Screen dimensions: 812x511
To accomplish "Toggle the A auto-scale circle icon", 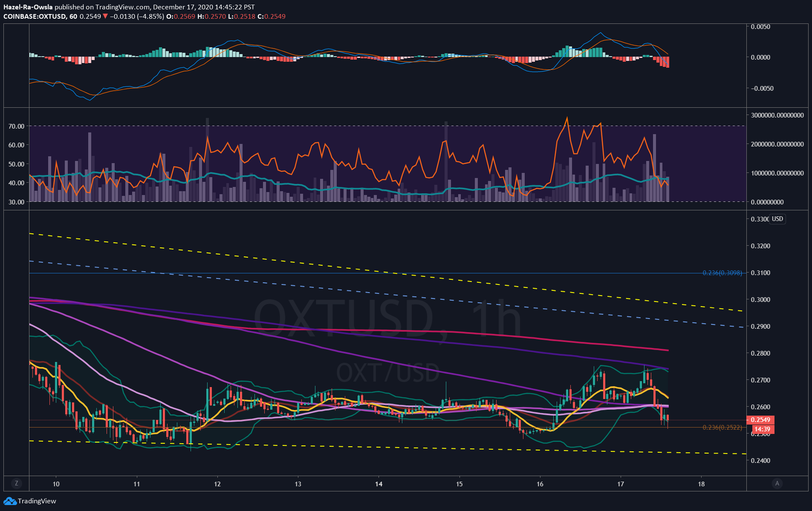I will (x=777, y=483).
